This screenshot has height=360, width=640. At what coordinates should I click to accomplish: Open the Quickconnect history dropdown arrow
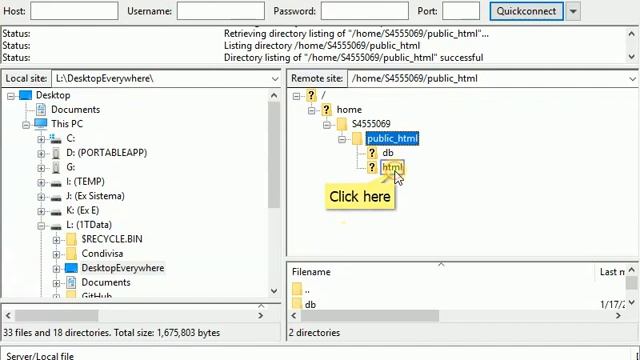(x=573, y=11)
